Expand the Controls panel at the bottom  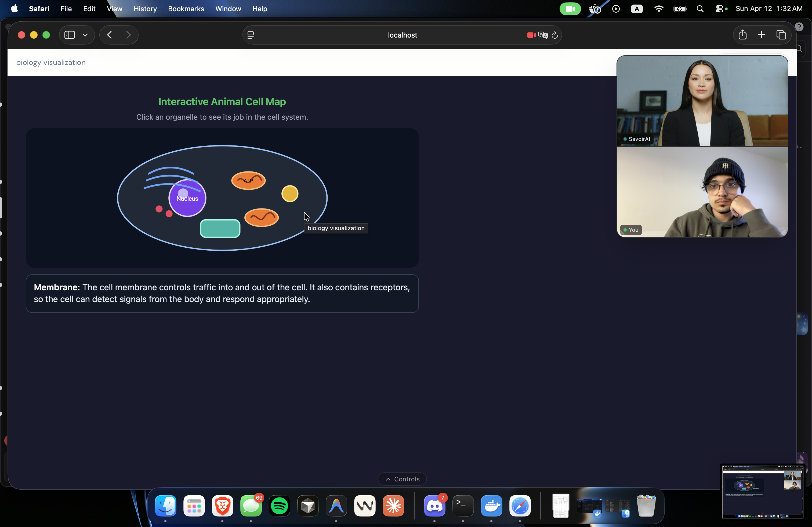[x=402, y=479]
